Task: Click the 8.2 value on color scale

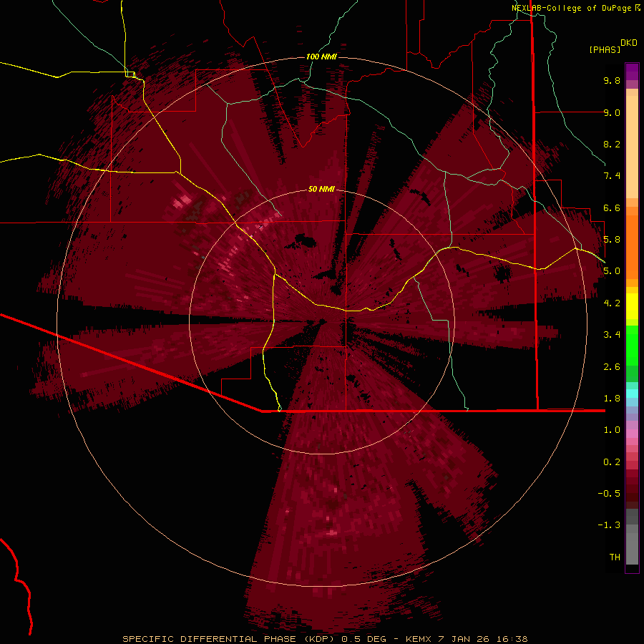Action: coord(612,144)
